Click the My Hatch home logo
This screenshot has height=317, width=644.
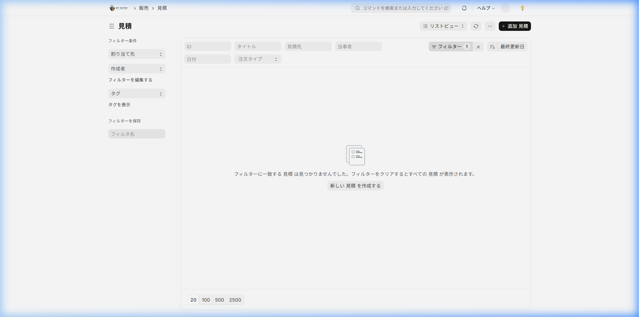118,8
